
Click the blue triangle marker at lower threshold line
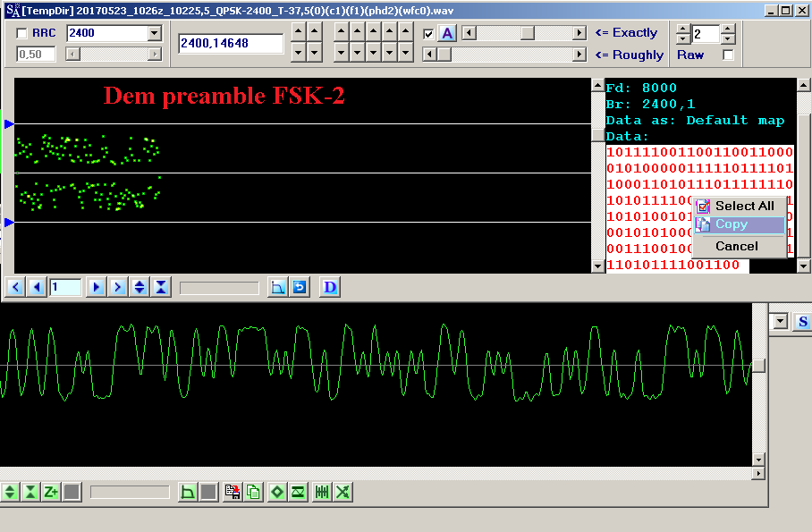(9, 223)
